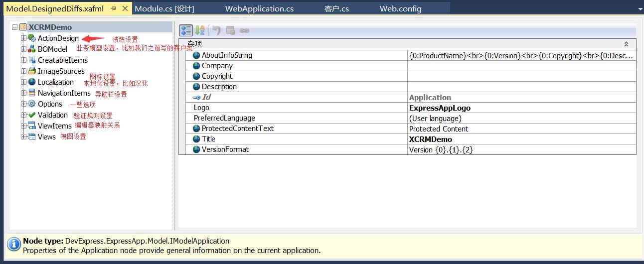Click the Options gear icon
Viewport: 644px width, 264px height.
pyautogui.click(x=32, y=104)
